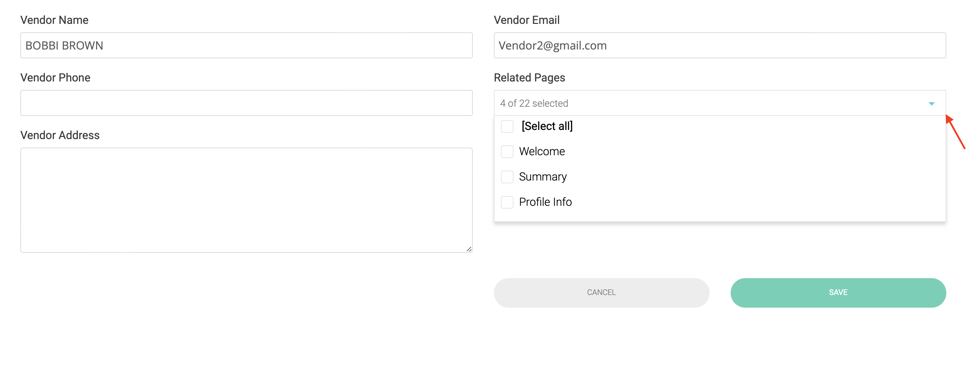Choose the Profile Info option label
This screenshot has height=380, width=980.
click(545, 202)
